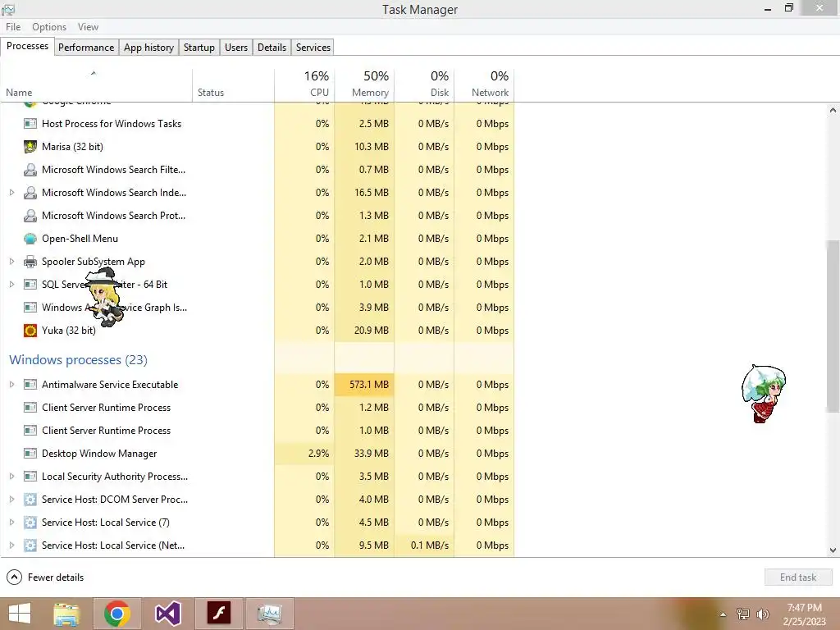Expand the Spooler SubSystem App row
The height and width of the screenshot is (630, 840).
tap(11, 262)
